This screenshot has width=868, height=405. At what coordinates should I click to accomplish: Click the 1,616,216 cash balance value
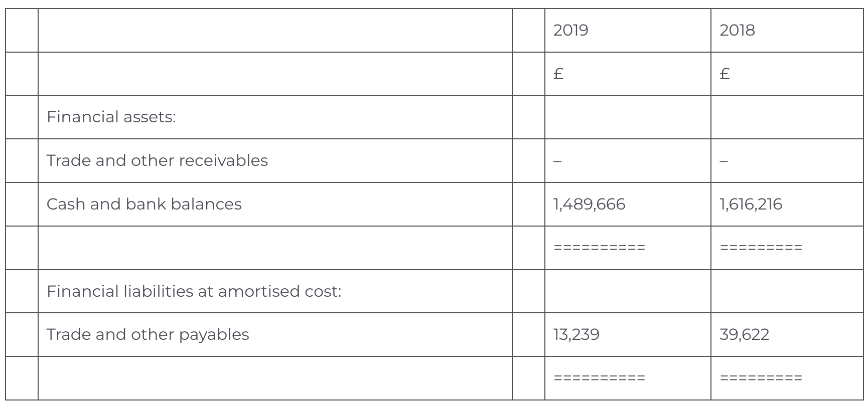751,204
